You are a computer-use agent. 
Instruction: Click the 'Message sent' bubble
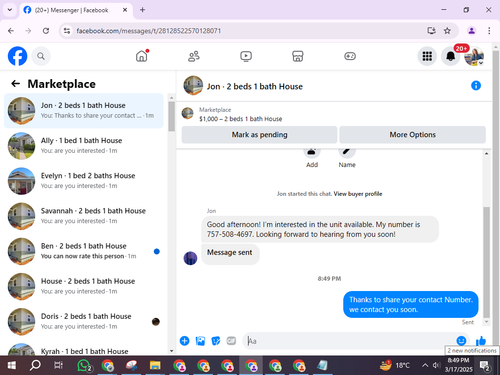230,253
